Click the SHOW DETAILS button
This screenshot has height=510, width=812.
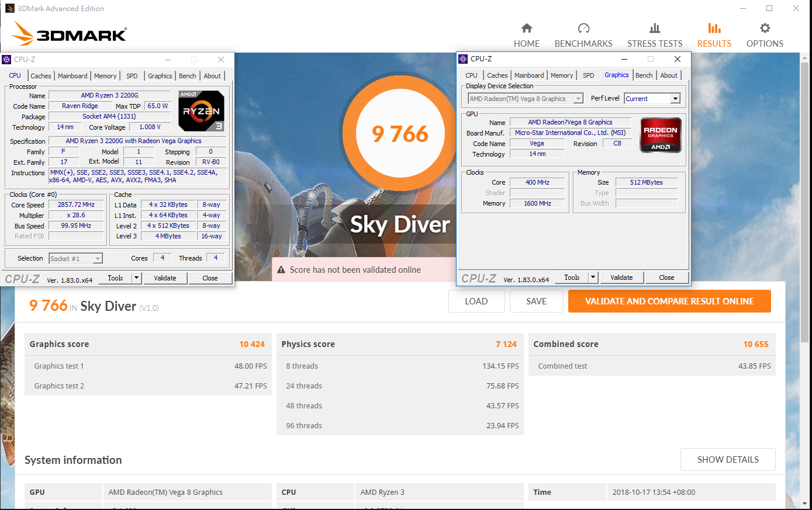(x=728, y=460)
